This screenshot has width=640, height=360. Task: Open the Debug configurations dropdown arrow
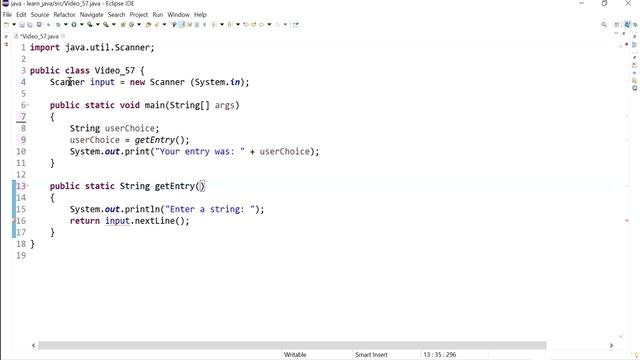(65, 24)
